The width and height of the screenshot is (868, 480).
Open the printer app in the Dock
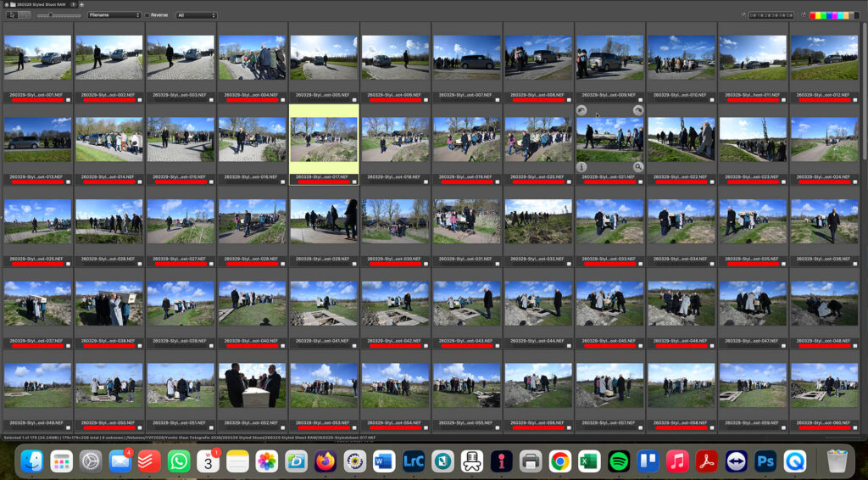pos(531,460)
